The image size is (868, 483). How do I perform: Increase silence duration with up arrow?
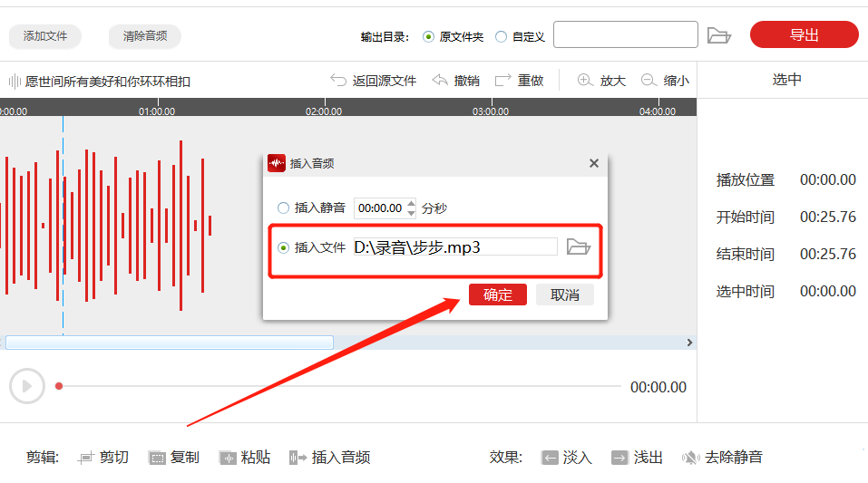[411, 203]
